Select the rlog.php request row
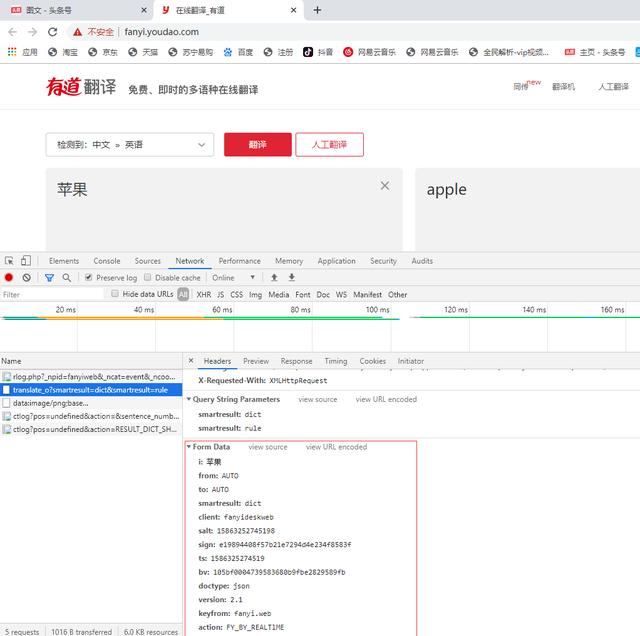Screen dimensions: 640x636 (x=91, y=376)
